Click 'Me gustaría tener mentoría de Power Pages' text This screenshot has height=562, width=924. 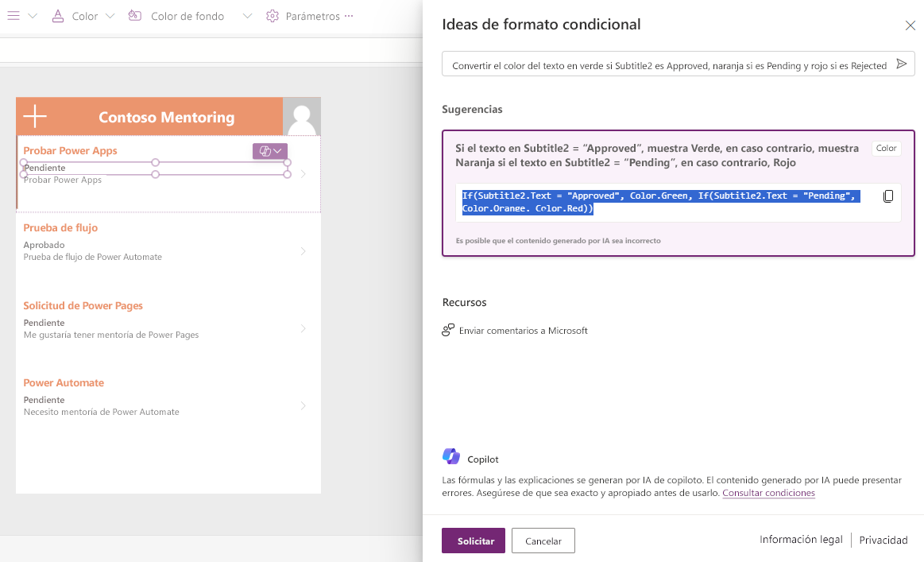point(111,335)
